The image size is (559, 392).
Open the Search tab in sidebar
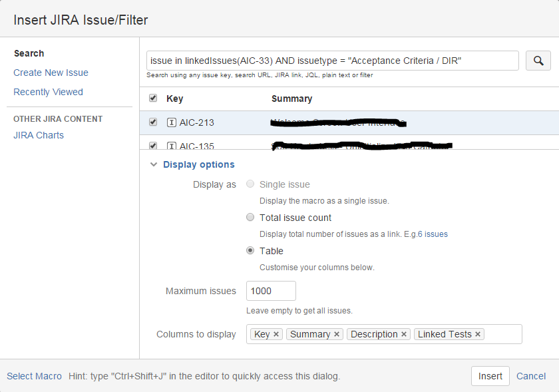[29, 53]
